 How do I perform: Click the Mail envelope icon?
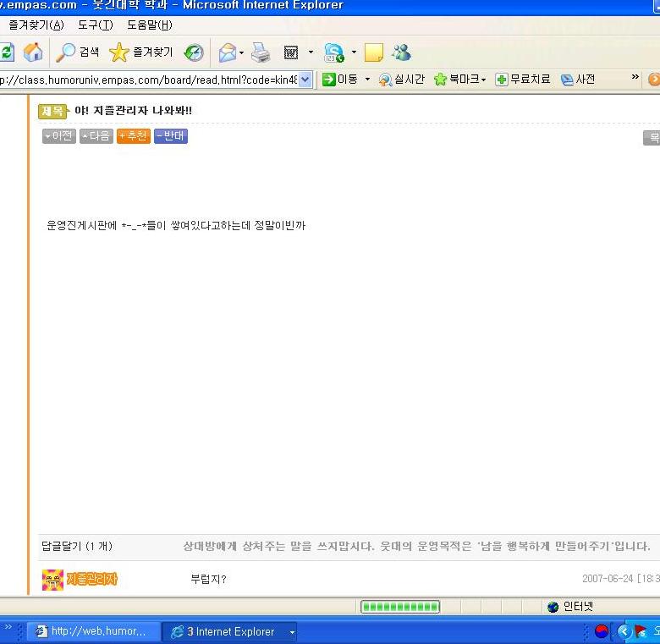tap(228, 53)
